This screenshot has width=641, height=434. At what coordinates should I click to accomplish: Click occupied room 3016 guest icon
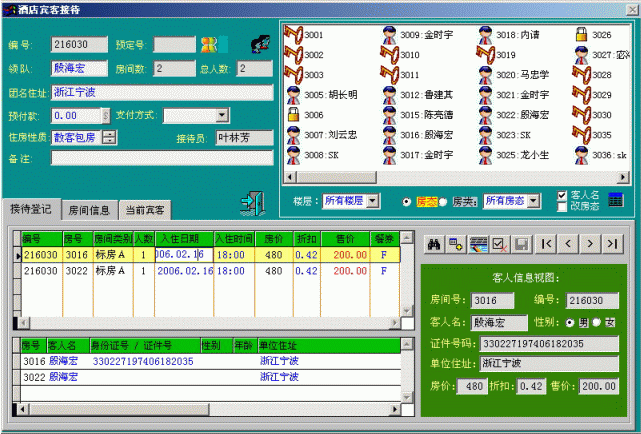point(389,135)
